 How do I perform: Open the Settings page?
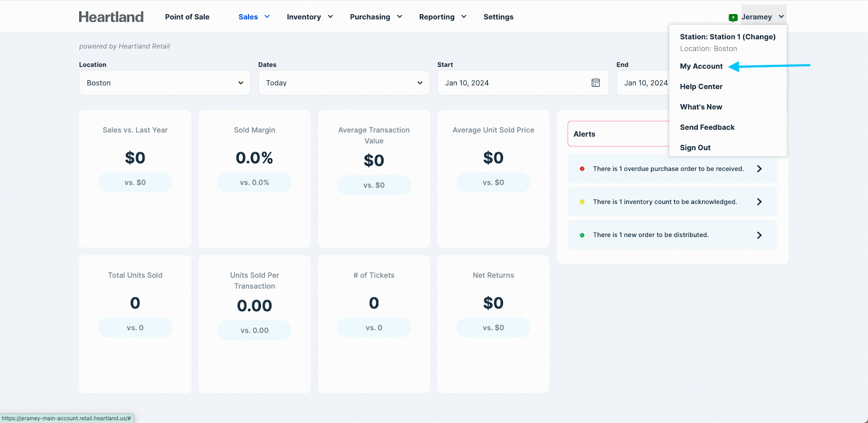(498, 17)
